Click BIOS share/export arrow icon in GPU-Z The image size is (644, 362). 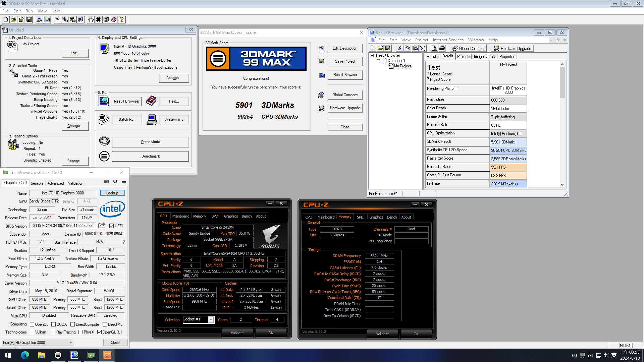click(x=102, y=226)
